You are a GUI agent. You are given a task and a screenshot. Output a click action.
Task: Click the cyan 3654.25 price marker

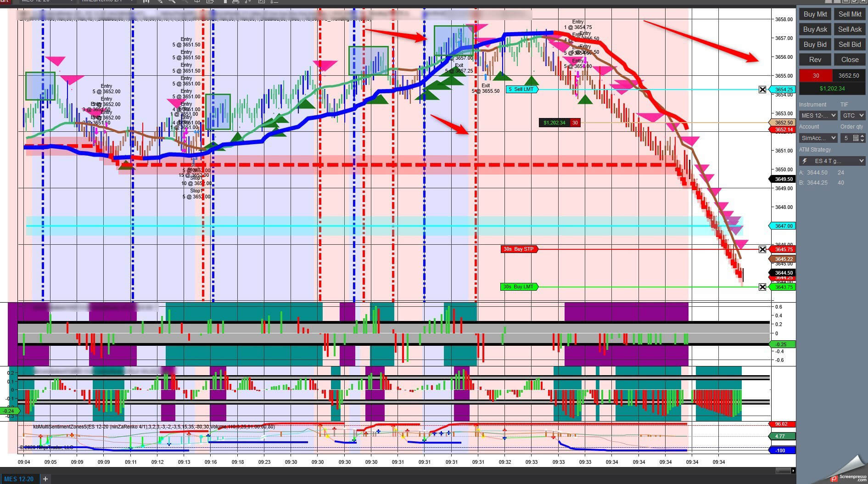(783, 90)
